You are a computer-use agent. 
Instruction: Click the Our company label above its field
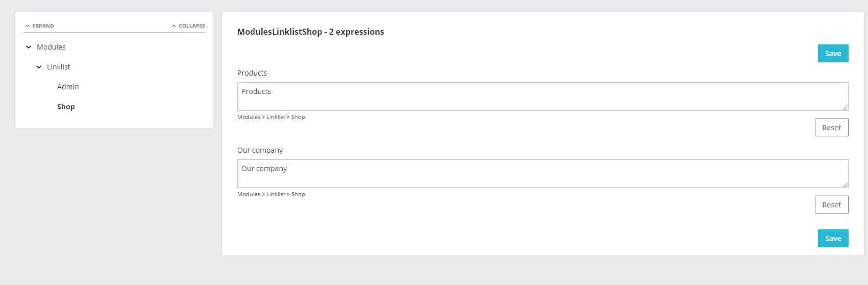[x=260, y=150]
